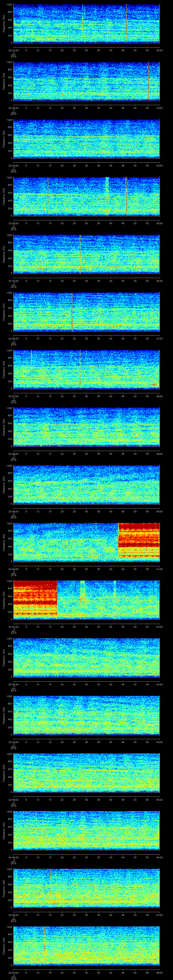The width and height of the screenshot is (173, 980).
Task: Mark the red vertical spike near 46 s in the 20:31 panel
Action: (127, 24)
